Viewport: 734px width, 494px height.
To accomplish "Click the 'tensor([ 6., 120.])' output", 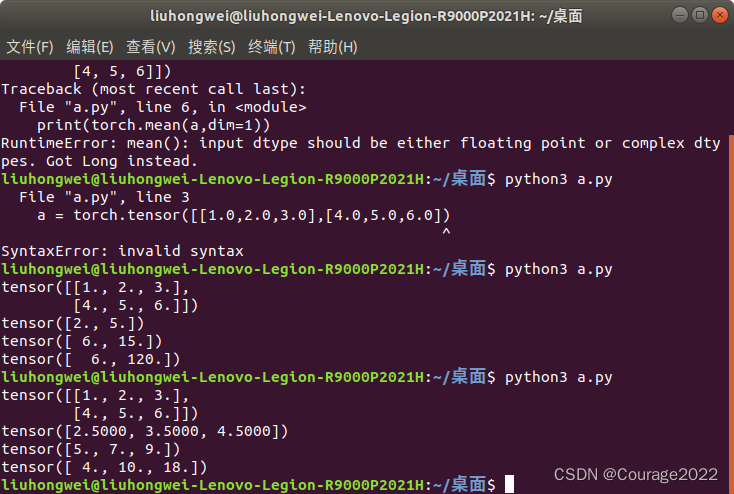I will tap(90, 359).
